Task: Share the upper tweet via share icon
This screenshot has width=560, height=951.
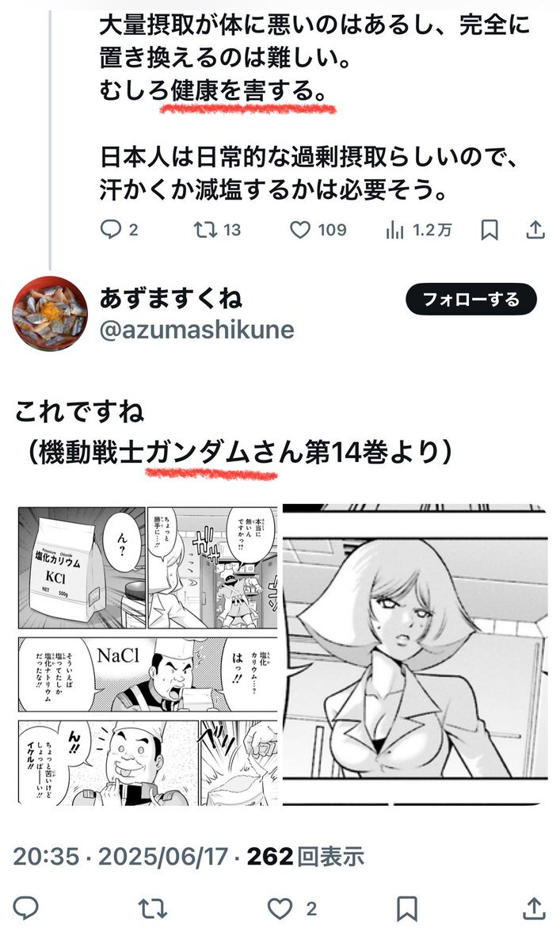Action: 535,230
